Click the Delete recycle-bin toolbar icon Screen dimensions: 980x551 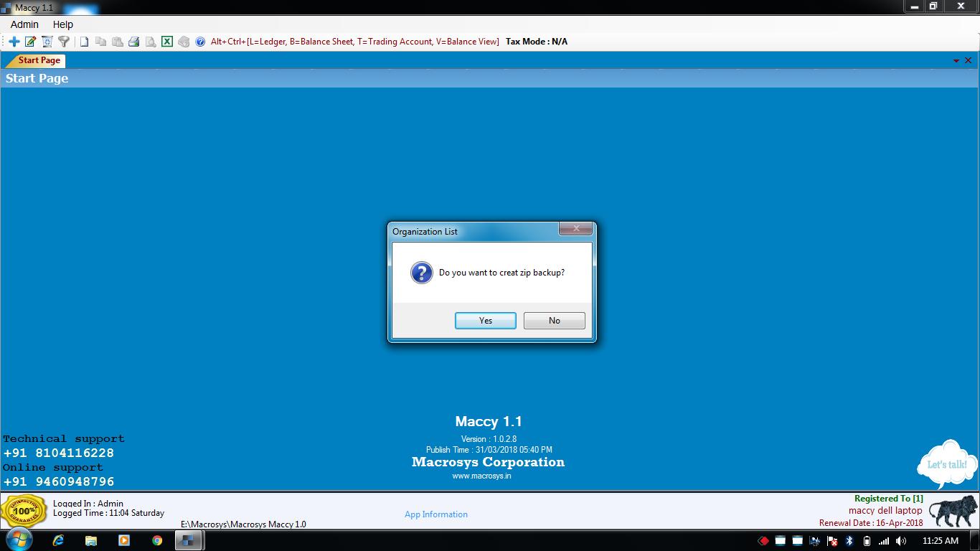(x=47, y=42)
